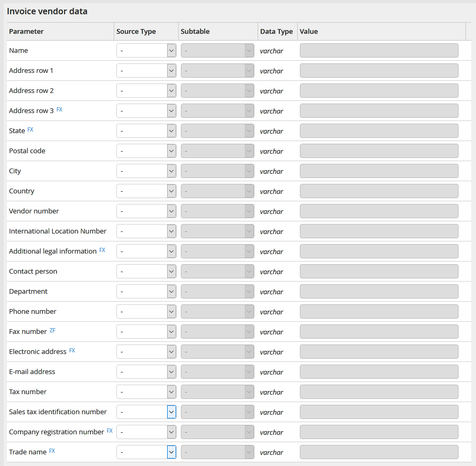Image resolution: width=476 pixels, height=466 pixels.
Task: Click the 'Sales tax identification number' label
Action: tap(58, 412)
